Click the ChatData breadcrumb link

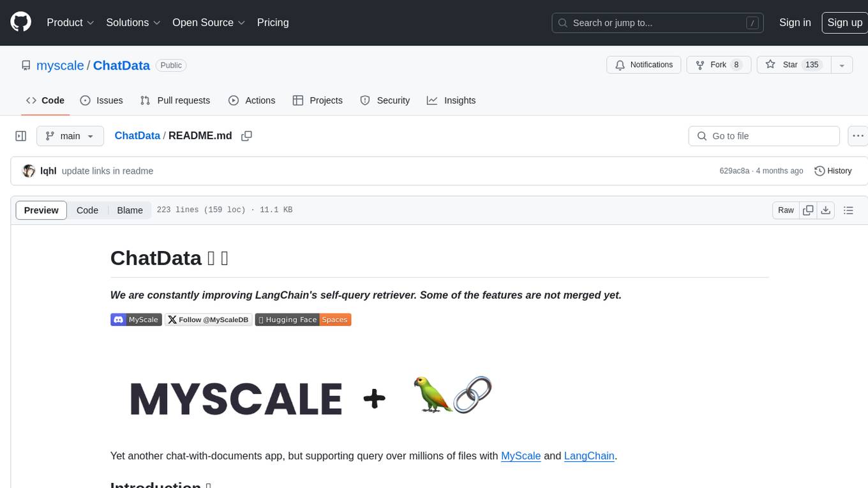point(137,135)
